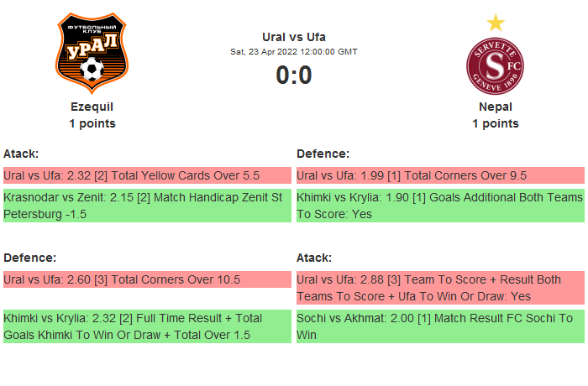Click Nepal's 1 points label
This screenshot has width=588, height=386.
point(496,123)
